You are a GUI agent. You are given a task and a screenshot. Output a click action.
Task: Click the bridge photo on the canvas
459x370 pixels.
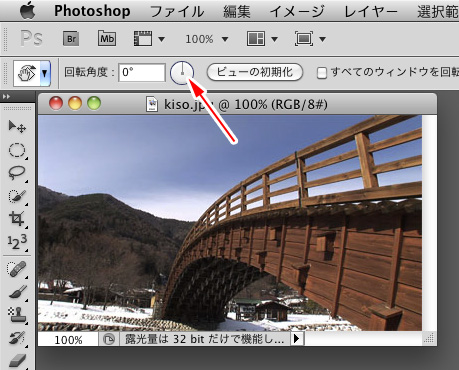(x=230, y=223)
